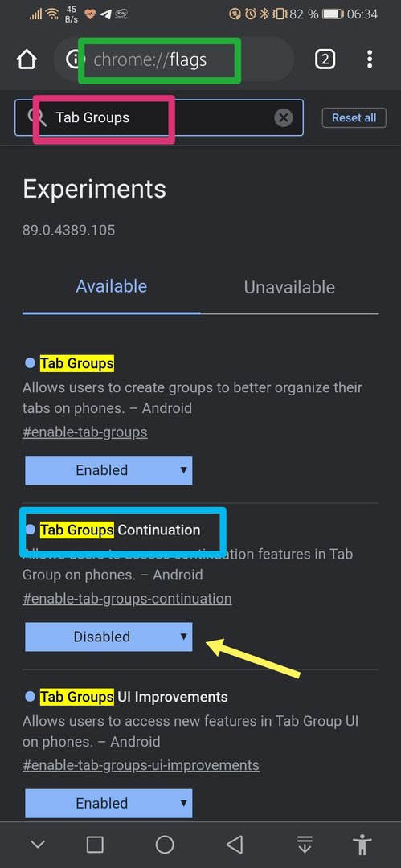Switch to the Unavailable tab
This screenshot has height=868, width=401.
pos(289,287)
